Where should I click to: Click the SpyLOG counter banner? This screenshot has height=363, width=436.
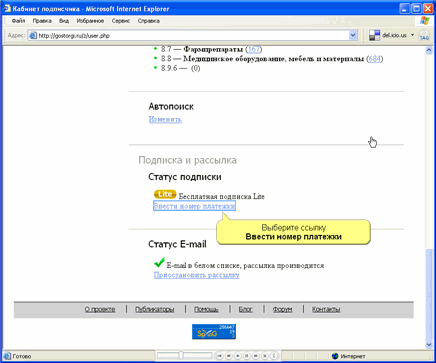pos(214,332)
